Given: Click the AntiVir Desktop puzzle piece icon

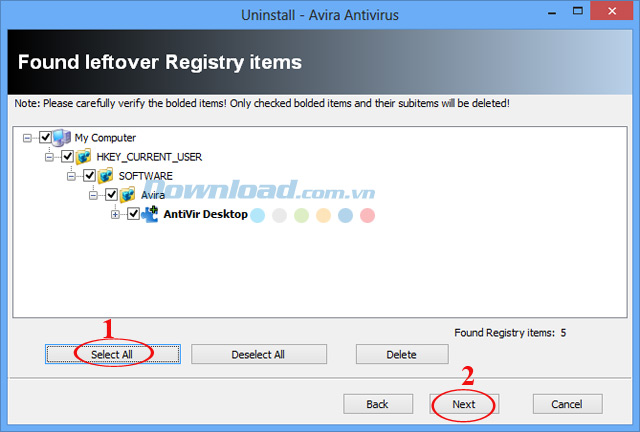Looking at the screenshot, I should 150,214.
